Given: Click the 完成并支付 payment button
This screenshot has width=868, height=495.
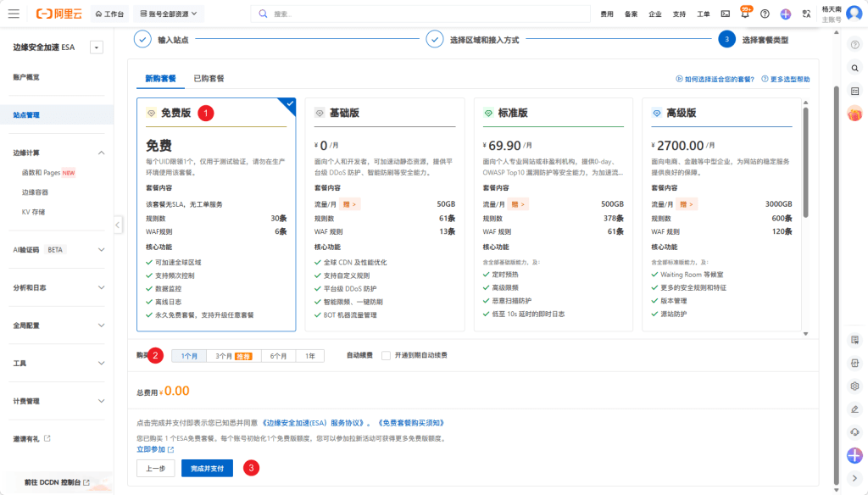Looking at the screenshot, I should 207,467.
